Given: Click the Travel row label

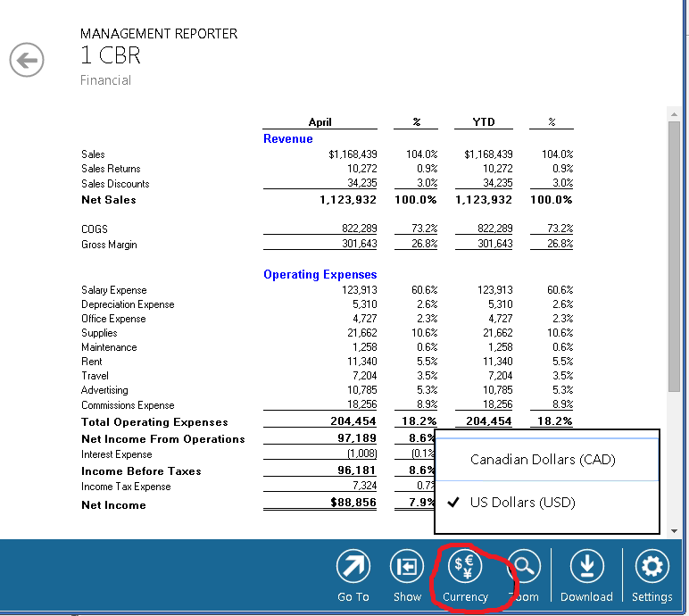Looking at the screenshot, I should pyautogui.click(x=95, y=376).
